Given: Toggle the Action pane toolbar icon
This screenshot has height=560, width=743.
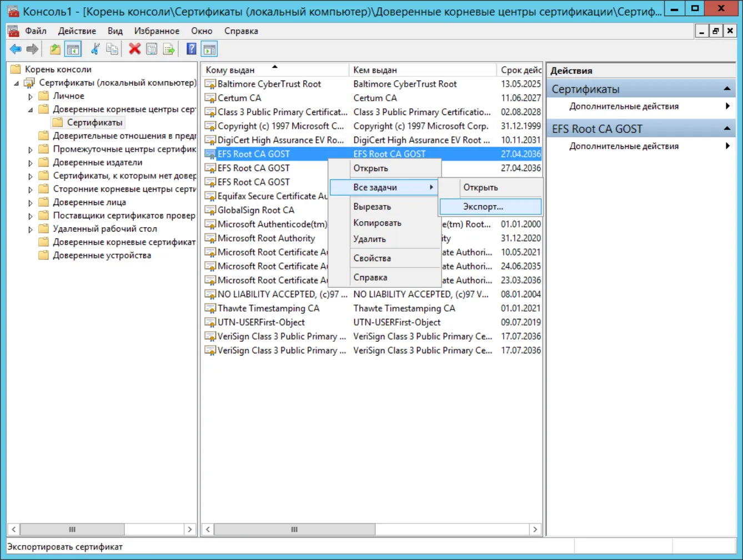Looking at the screenshot, I should pos(209,49).
